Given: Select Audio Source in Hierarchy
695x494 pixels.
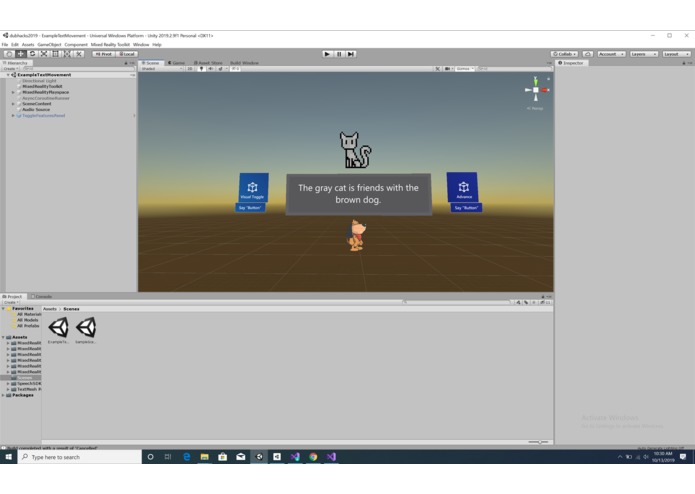Looking at the screenshot, I should (36, 109).
